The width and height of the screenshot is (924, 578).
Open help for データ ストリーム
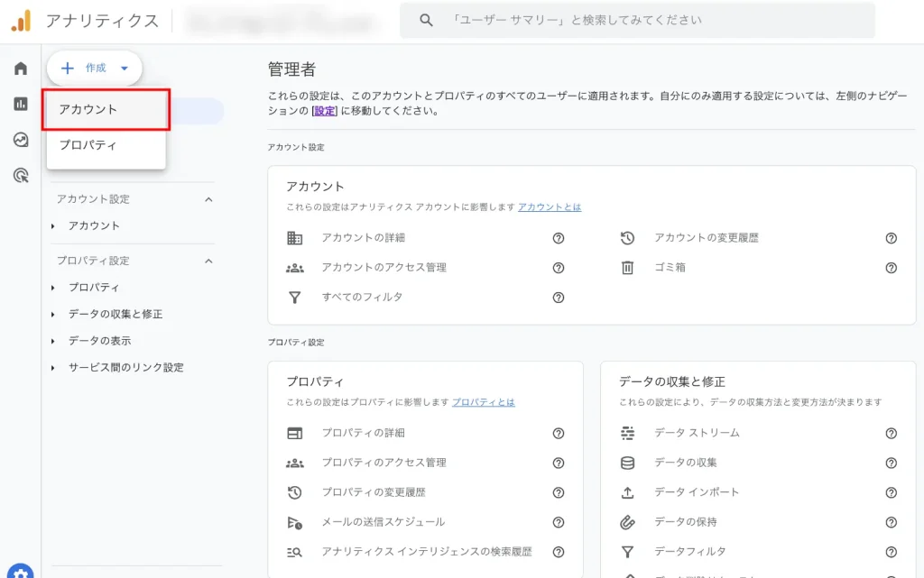[x=891, y=434]
